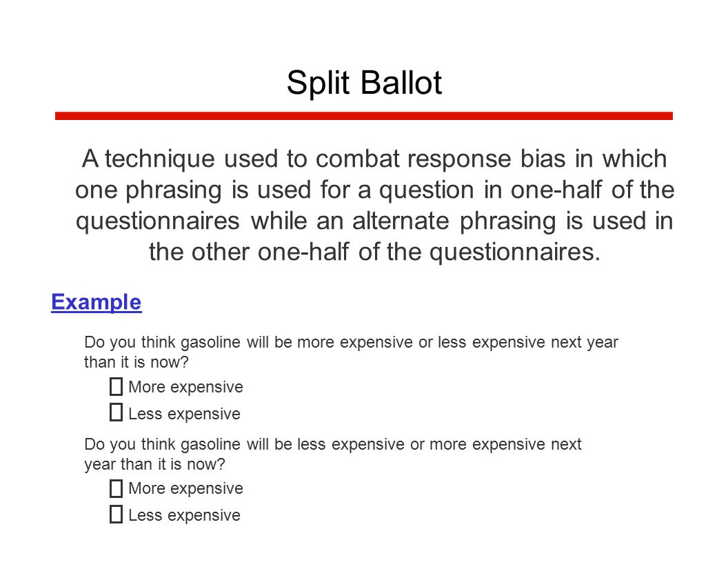Check the first question's More expensive box
The height and width of the screenshot is (569, 728).
coord(116,386)
